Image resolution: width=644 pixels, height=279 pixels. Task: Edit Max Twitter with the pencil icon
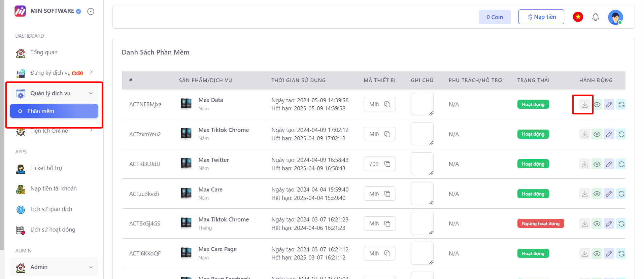tap(609, 164)
